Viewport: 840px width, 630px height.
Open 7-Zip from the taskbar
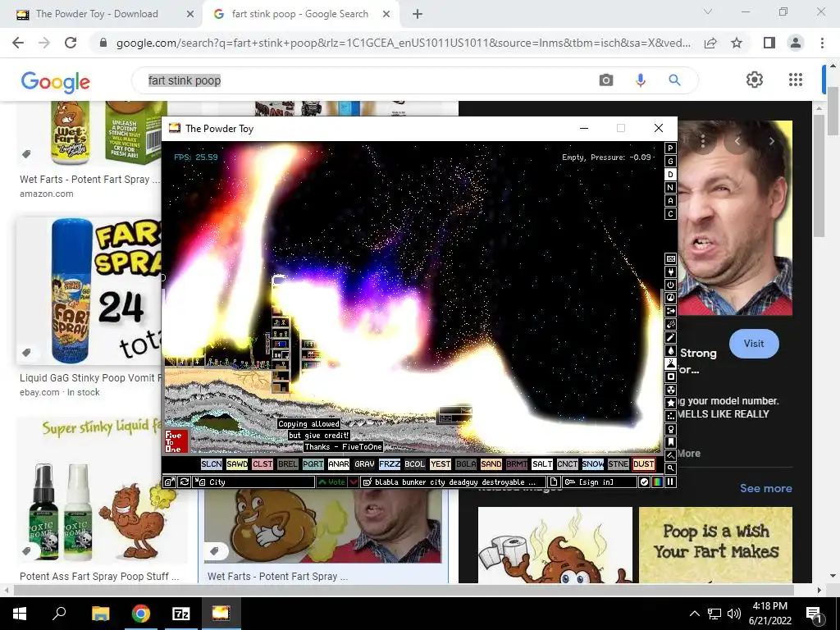coord(181,614)
